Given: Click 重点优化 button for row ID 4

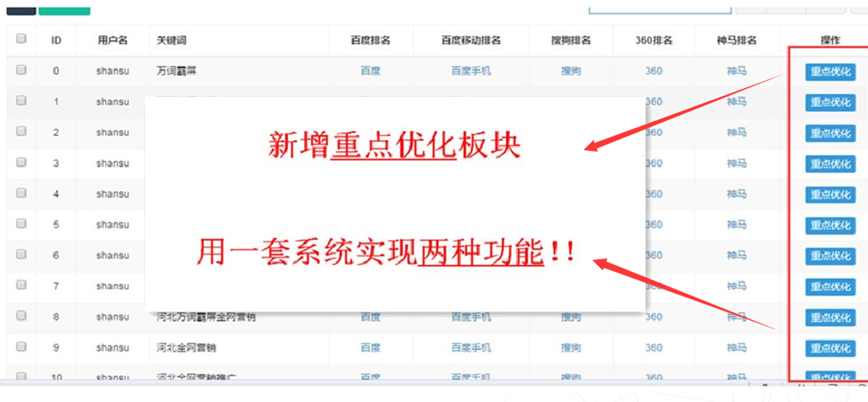Looking at the screenshot, I should [x=830, y=194].
